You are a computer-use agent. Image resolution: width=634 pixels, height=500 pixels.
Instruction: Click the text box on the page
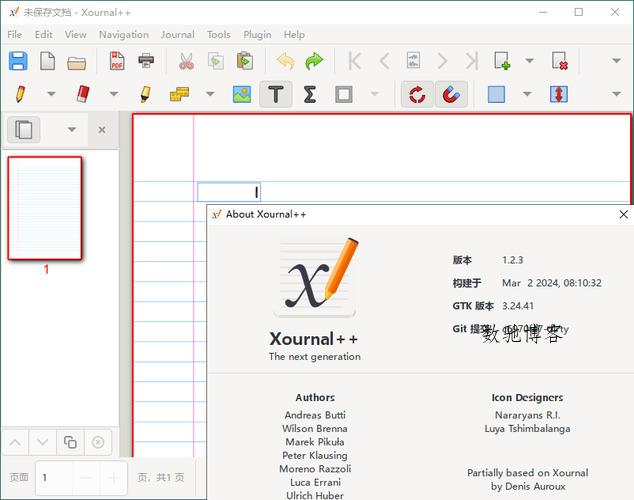229,192
